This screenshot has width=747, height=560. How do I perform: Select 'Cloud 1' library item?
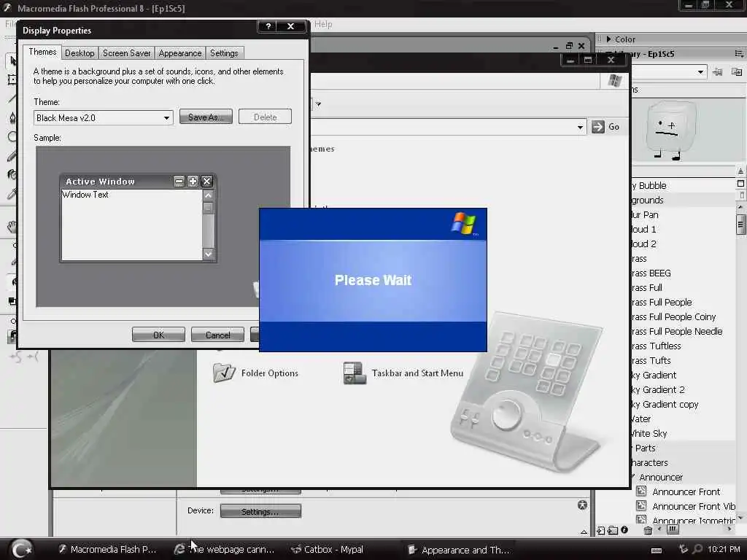point(643,229)
